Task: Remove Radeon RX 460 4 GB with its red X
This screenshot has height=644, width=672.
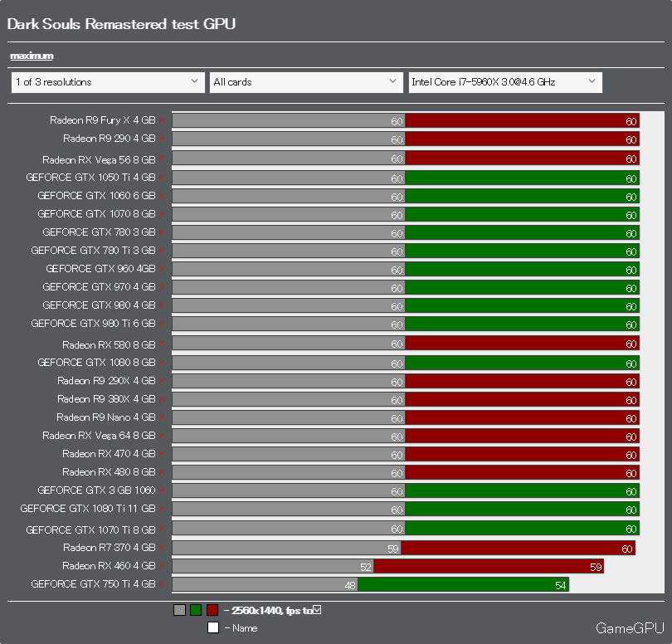Action: (162, 566)
